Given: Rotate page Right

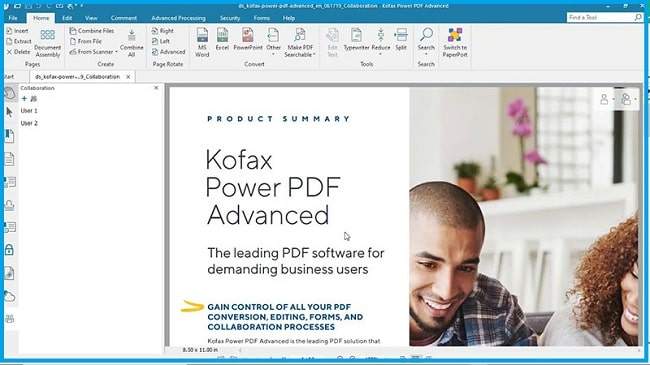Looking at the screenshot, I should [x=163, y=31].
